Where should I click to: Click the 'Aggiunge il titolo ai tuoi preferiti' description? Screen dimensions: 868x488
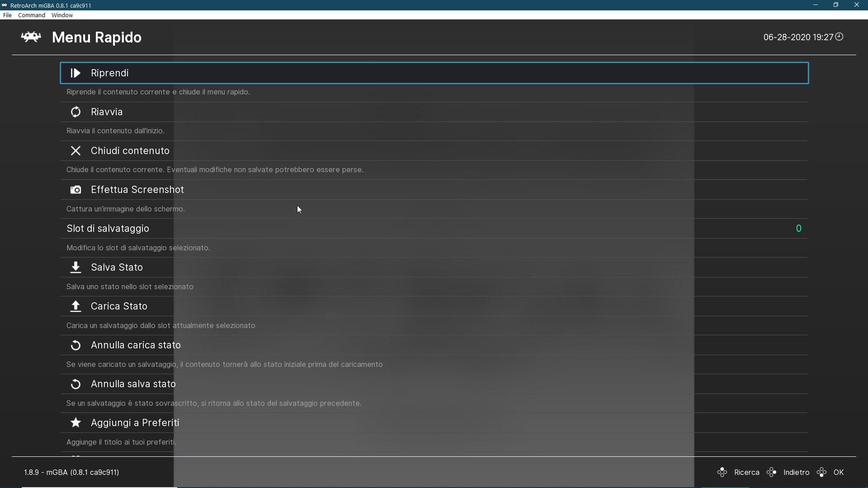121,442
